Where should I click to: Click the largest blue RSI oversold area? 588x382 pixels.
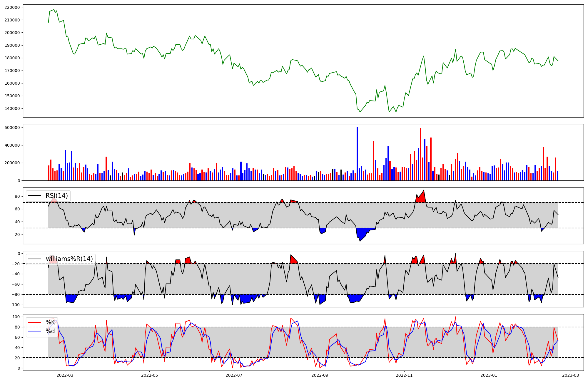362,233
